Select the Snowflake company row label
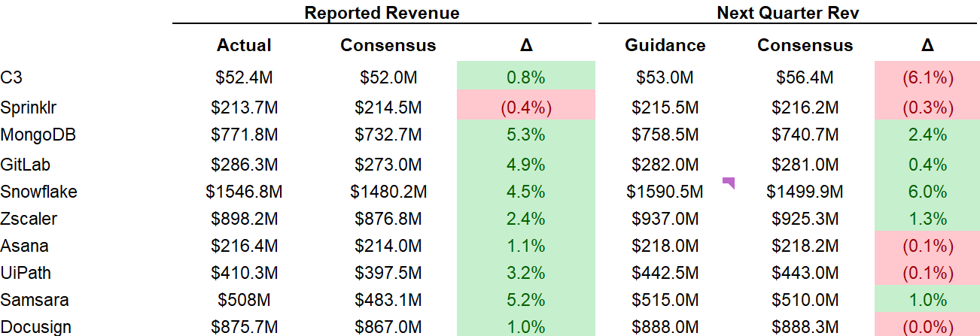This screenshot has width=980, height=336. coord(39,192)
